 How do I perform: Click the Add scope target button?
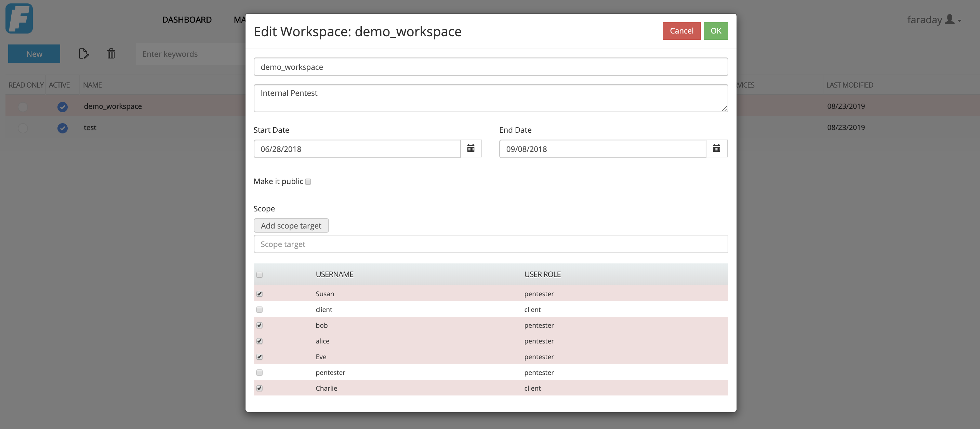(x=291, y=225)
